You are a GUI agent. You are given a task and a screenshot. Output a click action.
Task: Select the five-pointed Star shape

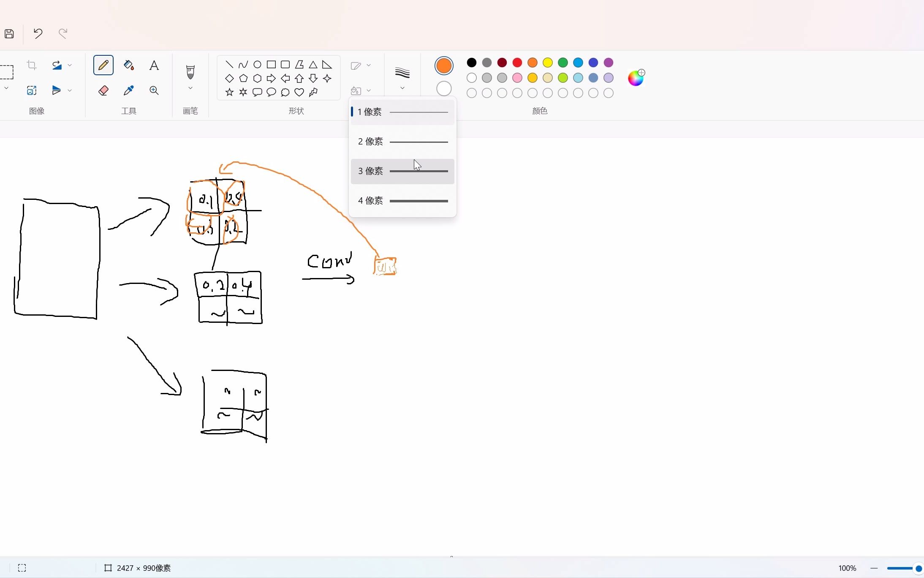click(228, 92)
